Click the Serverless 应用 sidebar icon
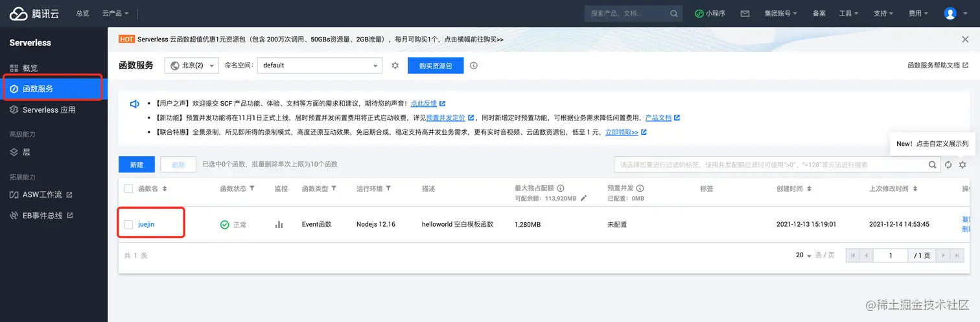Viewport: 980px width, 322px height. point(14,110)
